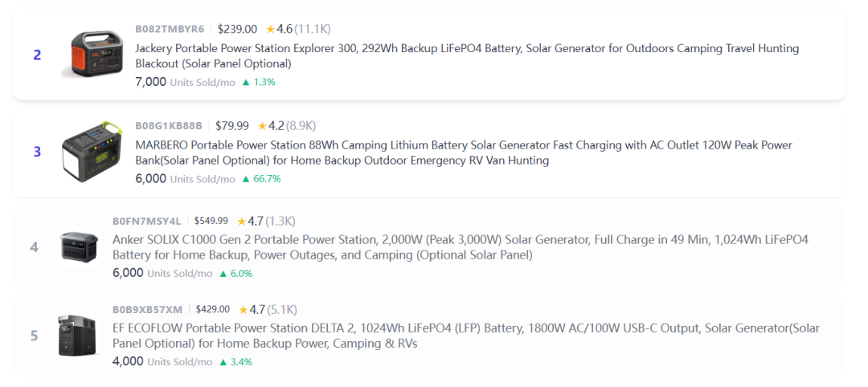Click the green trend arrow beside 3.4%
This screenshot has width=868, height=387.
pos(223,362)
